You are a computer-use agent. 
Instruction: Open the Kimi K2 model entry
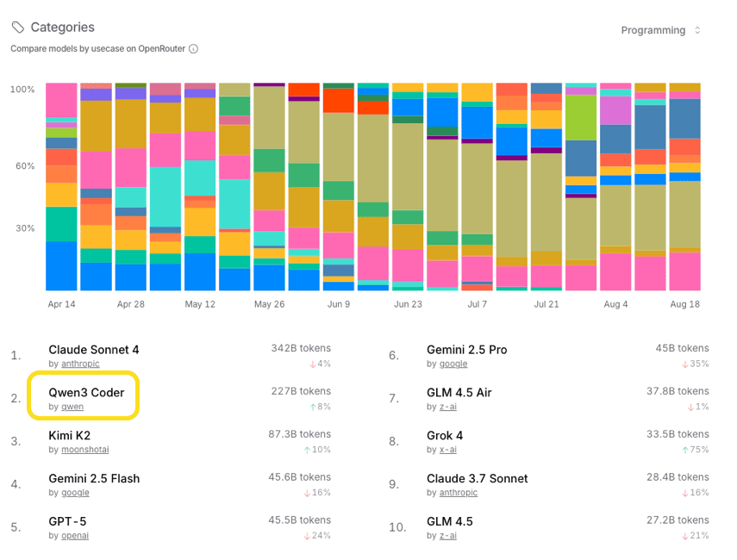click(x=69, y=436)
